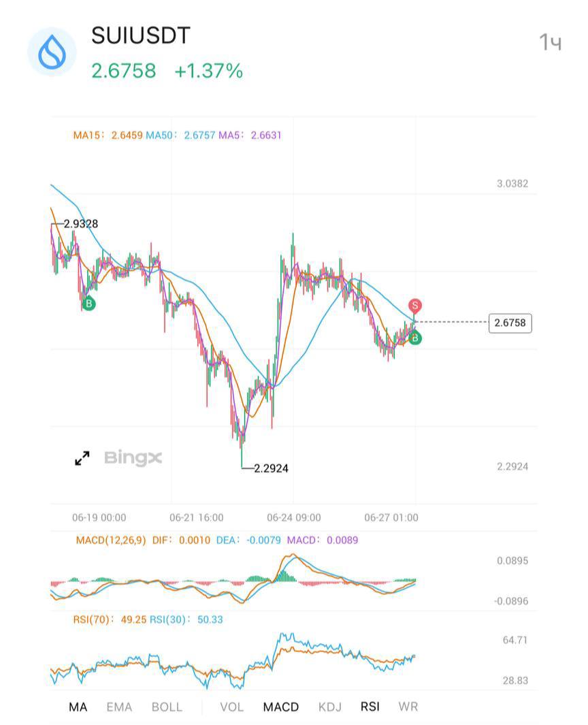Click the MACD(12,26,9) settings label
This screenshot has height=725, width=588.
click(x=110, y=540)
